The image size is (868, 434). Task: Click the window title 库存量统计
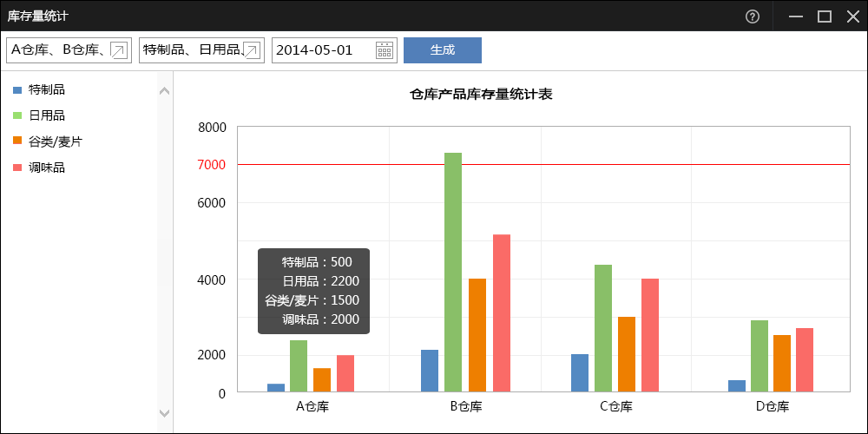click(x=37, y=16)
